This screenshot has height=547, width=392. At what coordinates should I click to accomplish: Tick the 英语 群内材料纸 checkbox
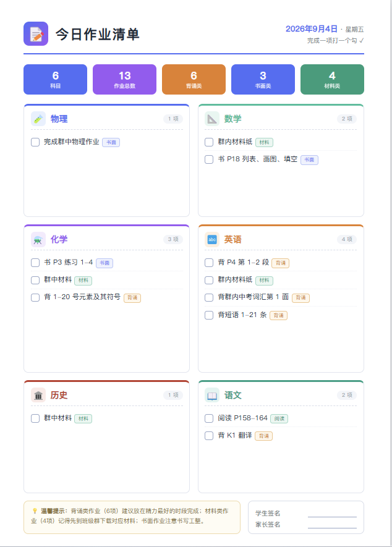click(209, 280)
